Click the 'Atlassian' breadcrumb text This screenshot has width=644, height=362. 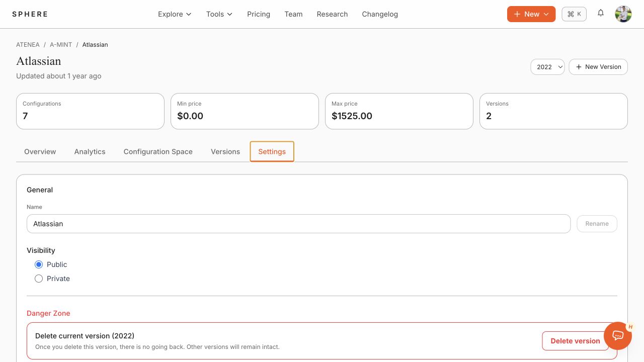click(95, 45)
